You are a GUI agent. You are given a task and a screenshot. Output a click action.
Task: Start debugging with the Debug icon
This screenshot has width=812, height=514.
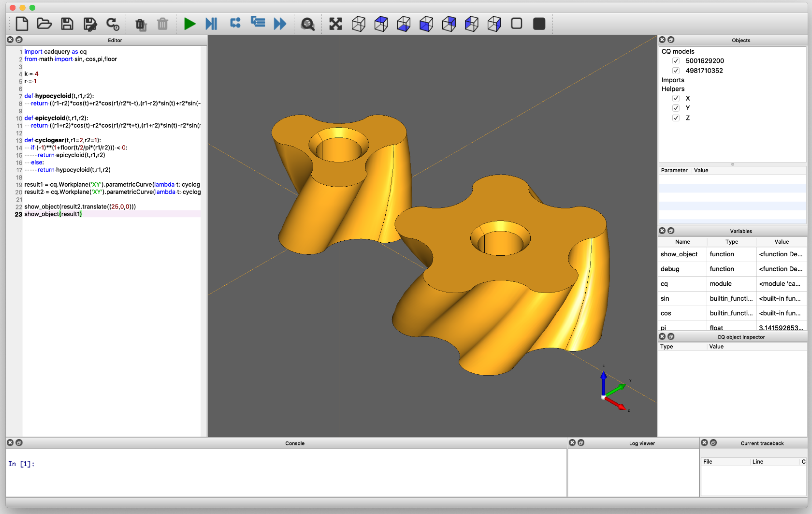[x=211, y=24]
